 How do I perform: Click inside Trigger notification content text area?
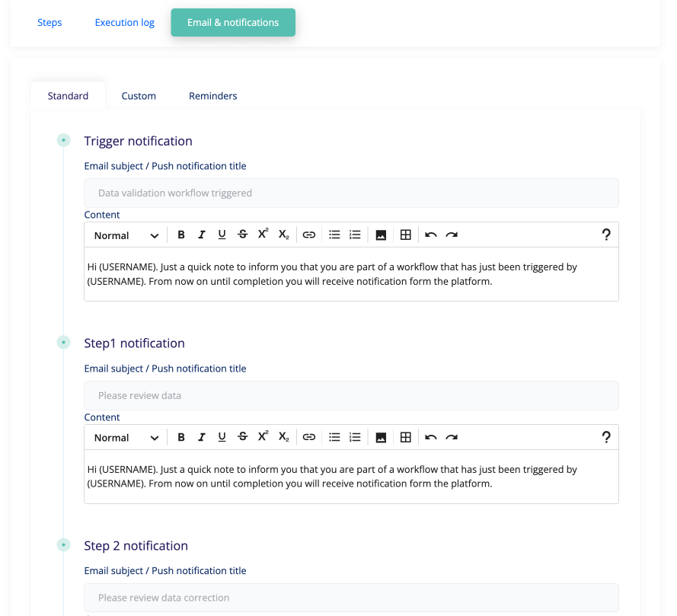click(352, 274)
